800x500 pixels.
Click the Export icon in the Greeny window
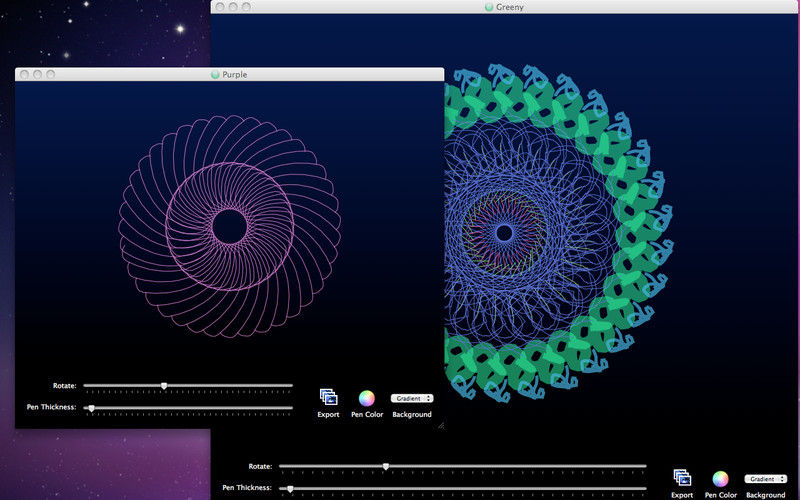(x=682, y=478)
